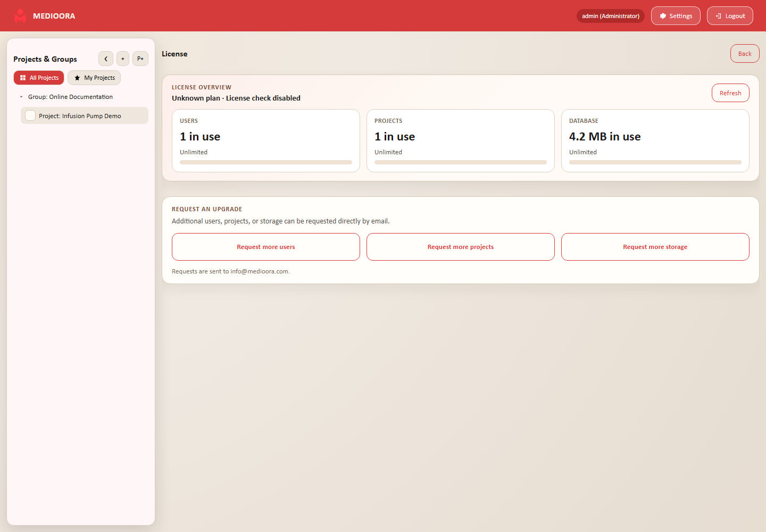Screen dimensions: 766x532
Task: Add new project with the P+ button
Action: tap(140, 59)
